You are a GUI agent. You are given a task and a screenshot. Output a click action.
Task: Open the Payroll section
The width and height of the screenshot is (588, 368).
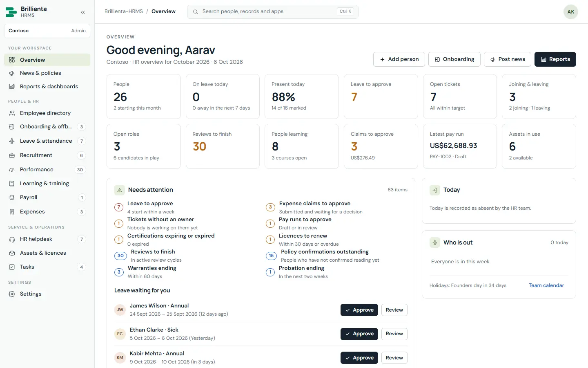pos(47,197)
